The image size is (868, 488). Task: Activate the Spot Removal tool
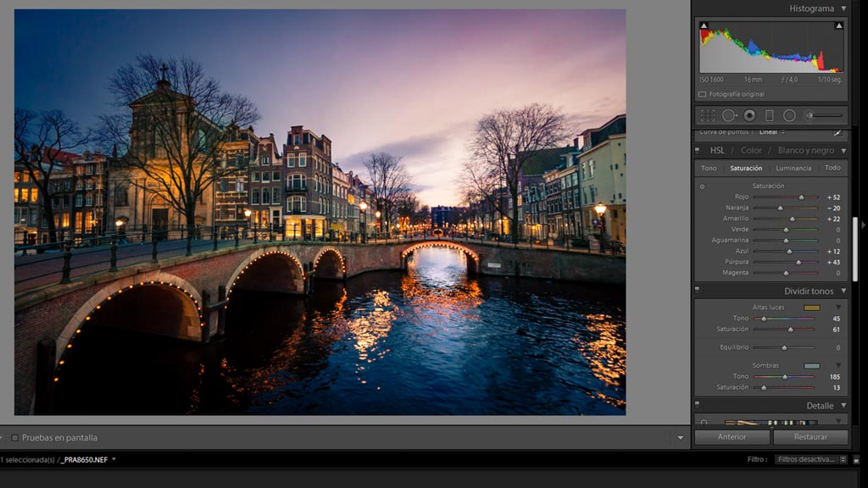pos(729,115)
